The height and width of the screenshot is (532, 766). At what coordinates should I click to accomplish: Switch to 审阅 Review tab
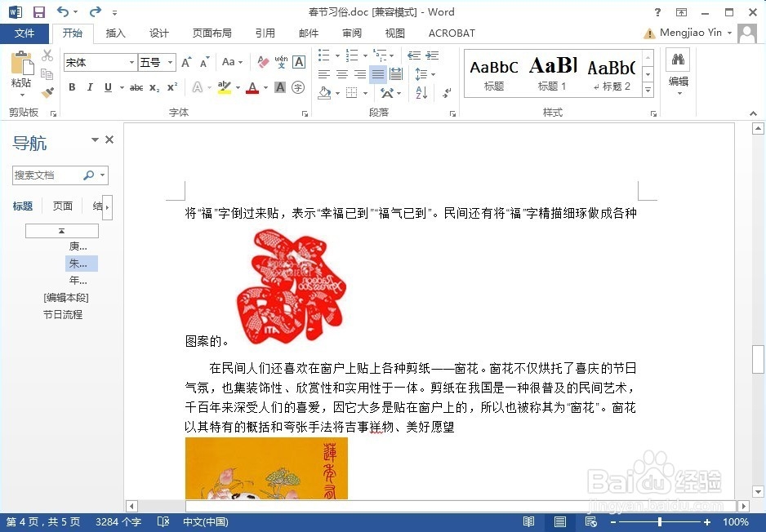(352, 33)
